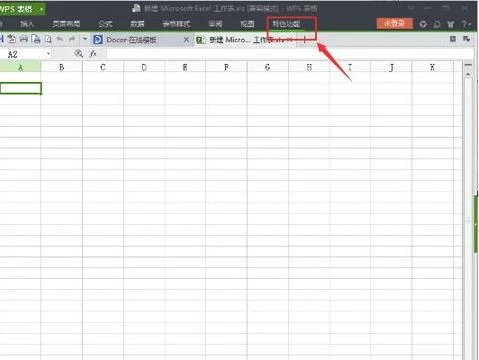
Task: Expand the quick access toolbar customize arrow
Action: point(85,39)
